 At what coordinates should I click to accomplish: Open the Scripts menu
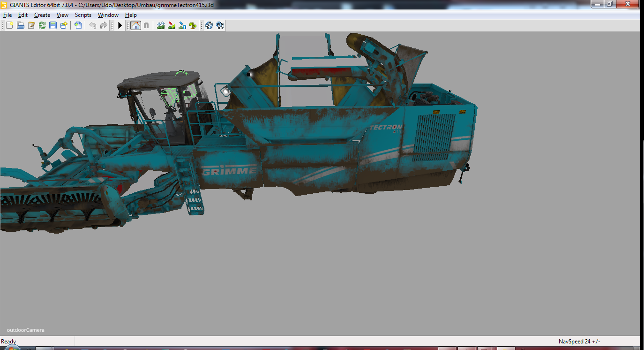[x=83, y=15]
